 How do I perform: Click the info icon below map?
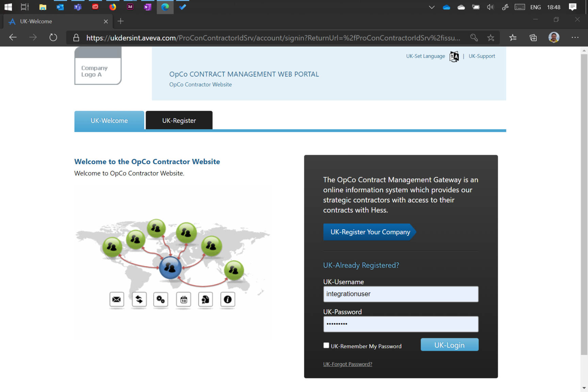pos(228,299)
